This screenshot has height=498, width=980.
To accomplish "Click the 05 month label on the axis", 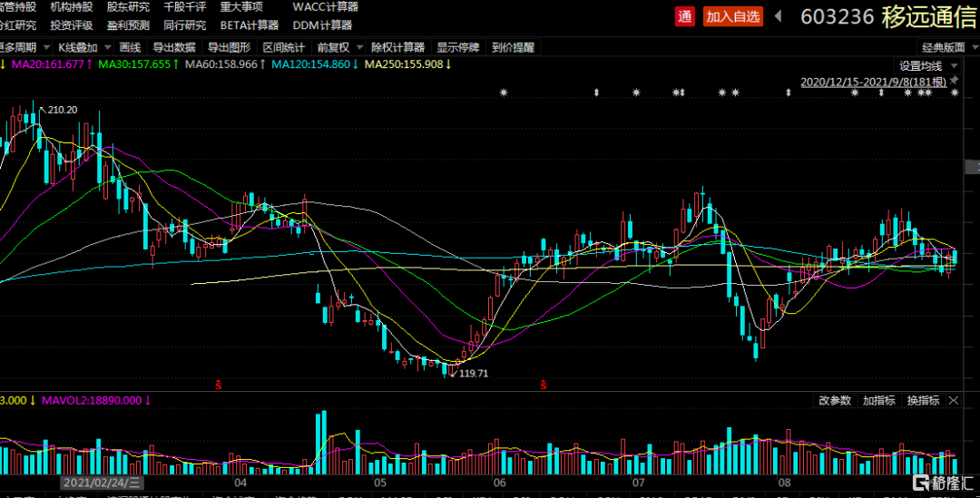I will tap(380, 483).
